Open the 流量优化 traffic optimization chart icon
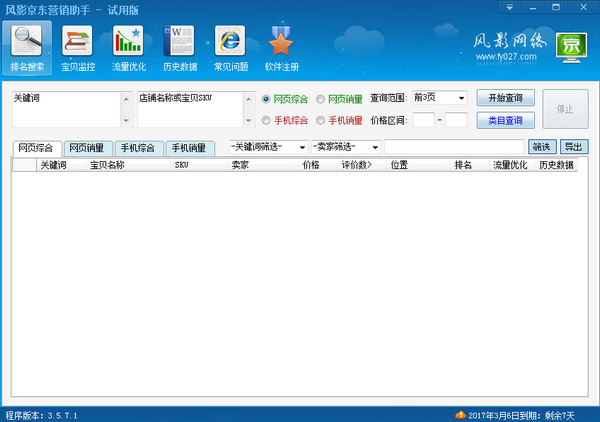Screen dimensions: 600x422 (127, 48)
